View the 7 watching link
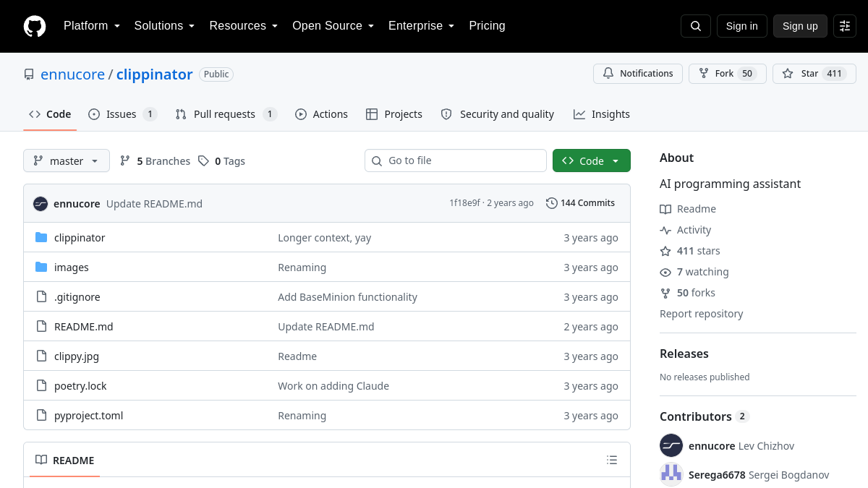Image resolution: width=868 pixels, height=488 pixels. point(694,272)
